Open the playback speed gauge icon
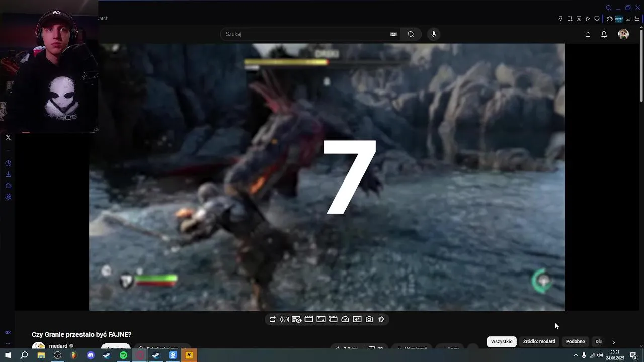Image resolution: width=644 pixels, height=362 pixels. 345,319
